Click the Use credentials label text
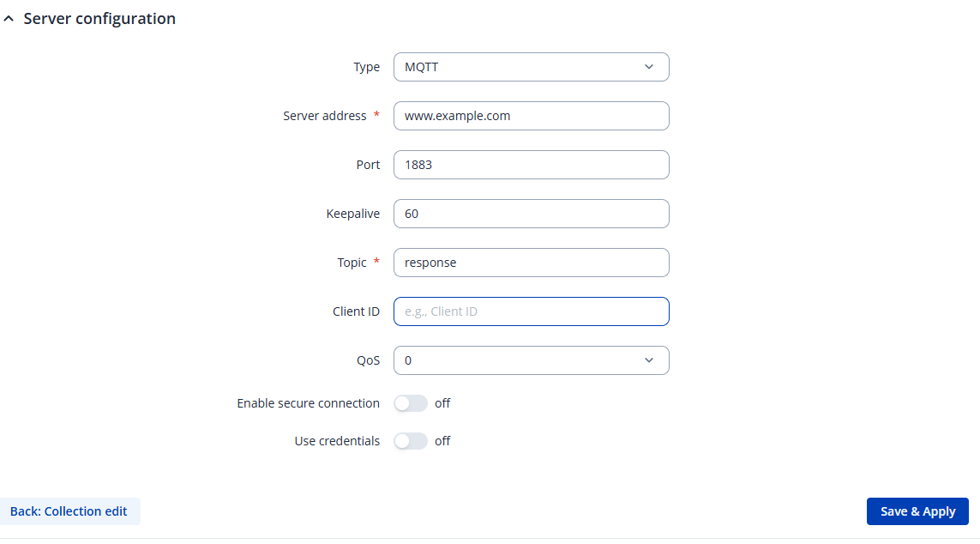This screenshot has height=544, width=980. [x=337, y=441]
